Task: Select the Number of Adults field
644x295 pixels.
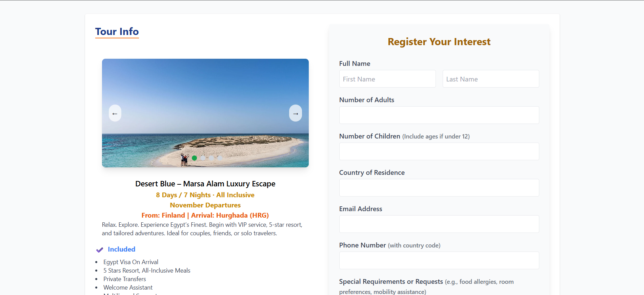Action: click(x=439, y=115)
